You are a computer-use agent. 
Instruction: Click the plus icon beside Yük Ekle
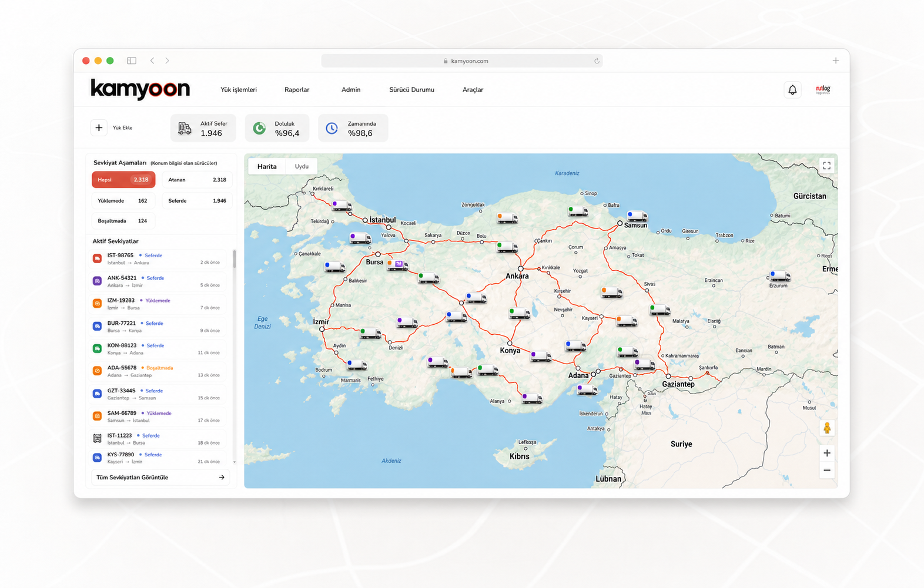pyautogui.click(x=99, y=127)
